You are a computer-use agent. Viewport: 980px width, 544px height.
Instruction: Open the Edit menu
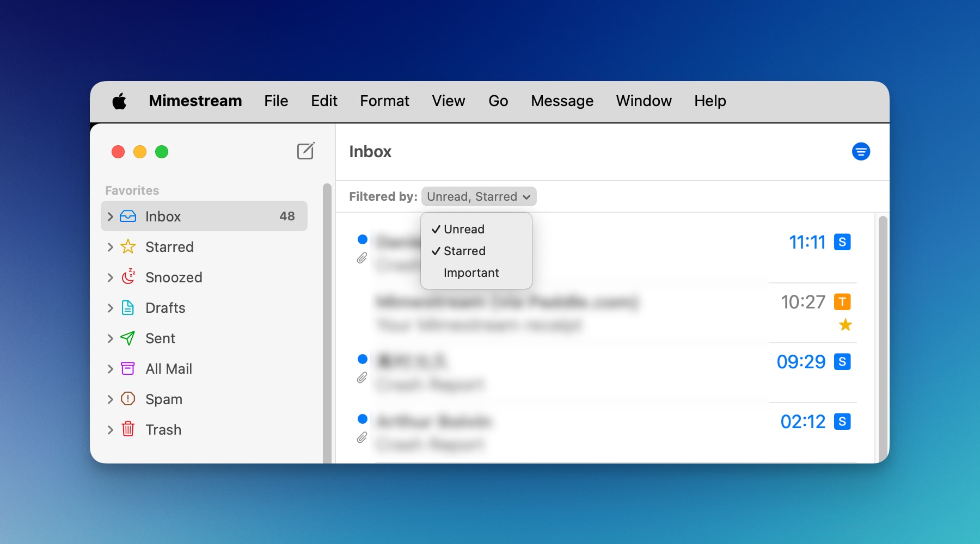click(324, 101)
